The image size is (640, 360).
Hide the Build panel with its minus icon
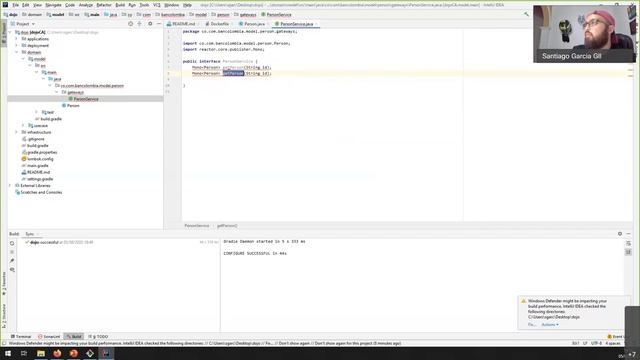629,234
